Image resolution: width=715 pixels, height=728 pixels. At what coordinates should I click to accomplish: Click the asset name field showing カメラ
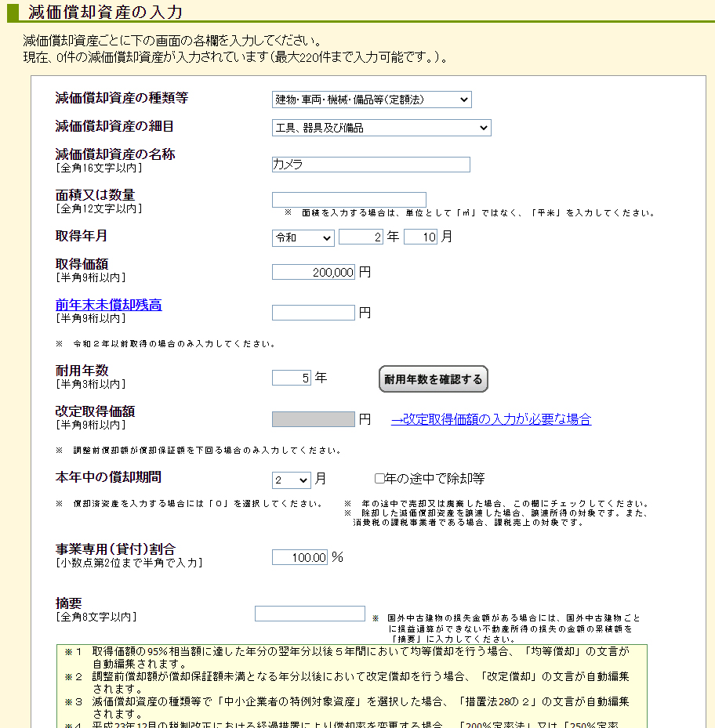[372, 165]
